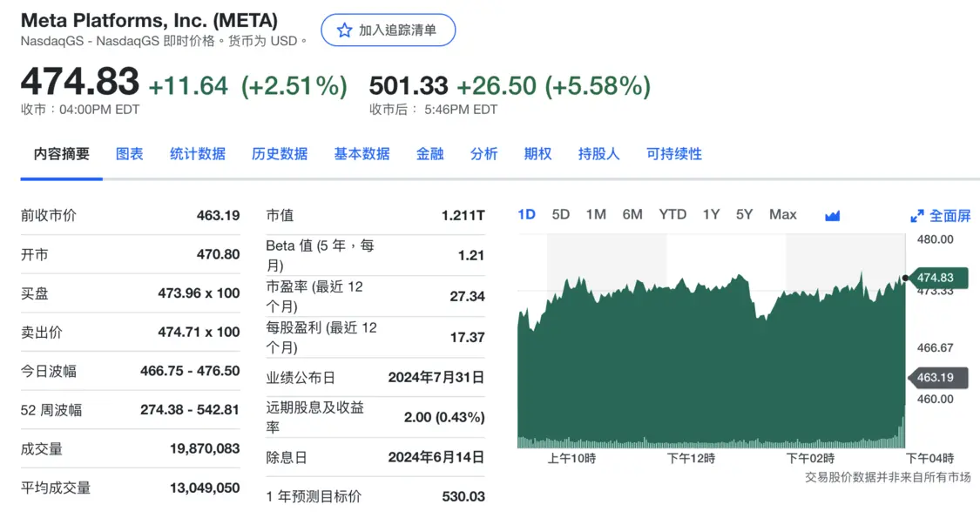Select the 1M chart range

point(596,214)
